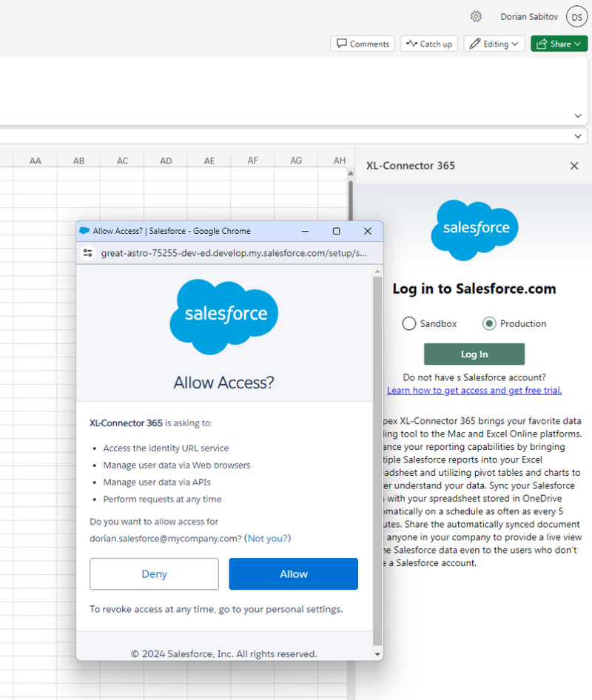Click the popup scrollbar up arrow
592x700 pixels.
coord(377,272)
